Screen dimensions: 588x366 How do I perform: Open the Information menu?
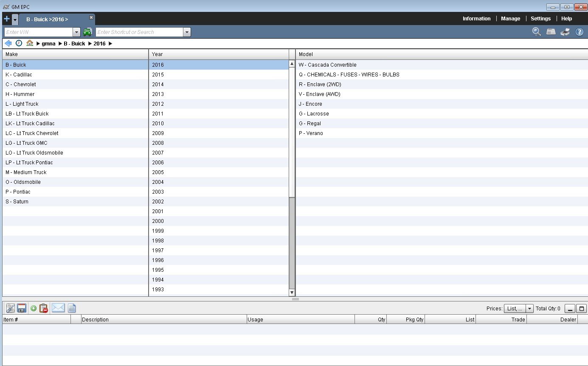pos(476,19)
